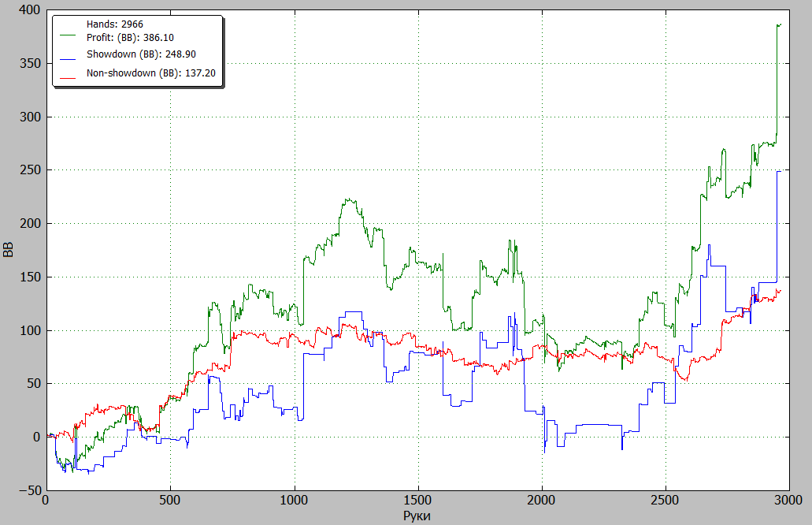
Task: Click the green Profit line legend swatch
Action: [68, 35]
